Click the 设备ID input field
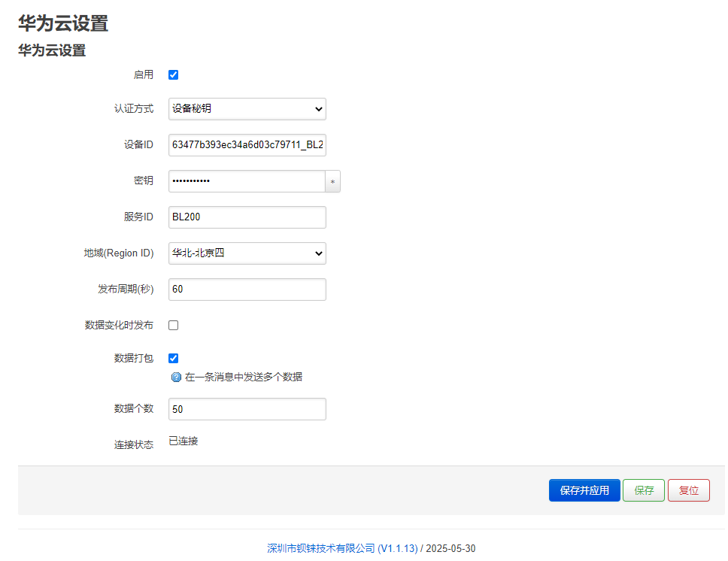This screenshot has width=728, height=561. click(x=247, y=145)
